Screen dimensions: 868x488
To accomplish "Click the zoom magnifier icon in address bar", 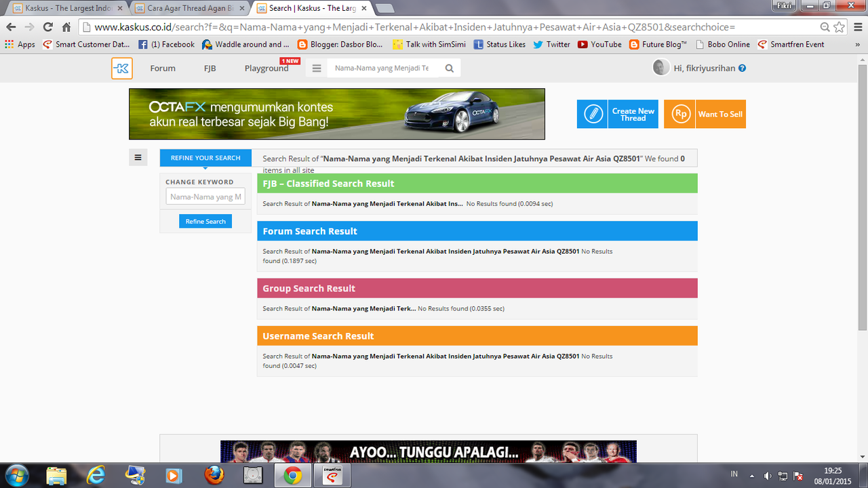I will (825, 27).
